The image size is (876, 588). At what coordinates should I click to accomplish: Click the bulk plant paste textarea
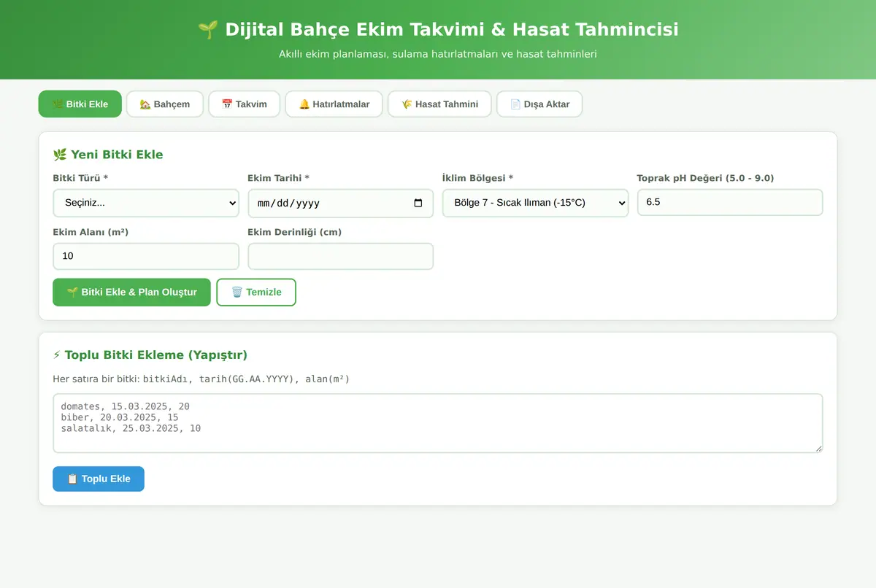tap(438, 423)
